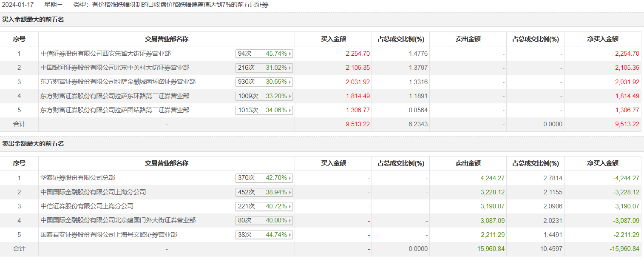Click net buy amount -3,190.07
This screenshot has height=259, width=644.
tap(626, 206)
